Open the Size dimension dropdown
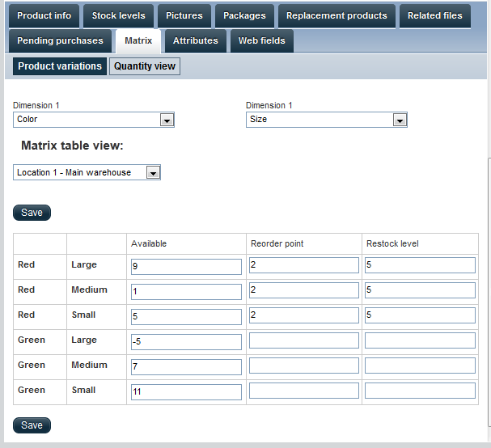 327,120
